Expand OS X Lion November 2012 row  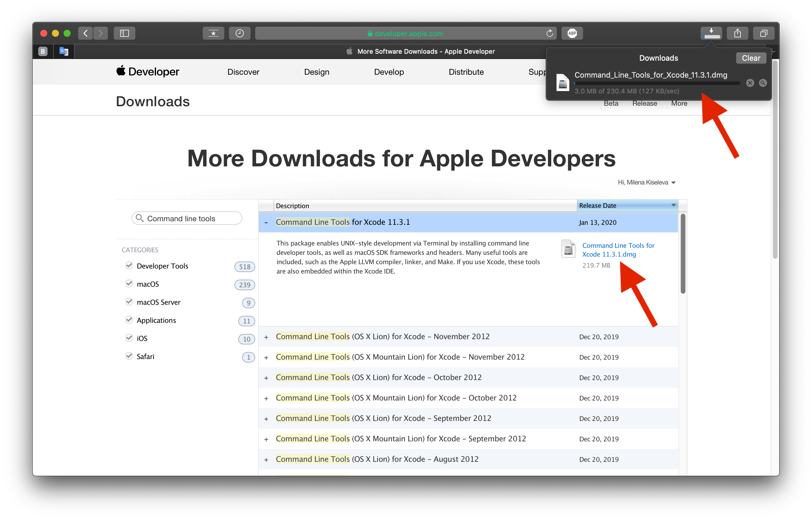(266, 337)
